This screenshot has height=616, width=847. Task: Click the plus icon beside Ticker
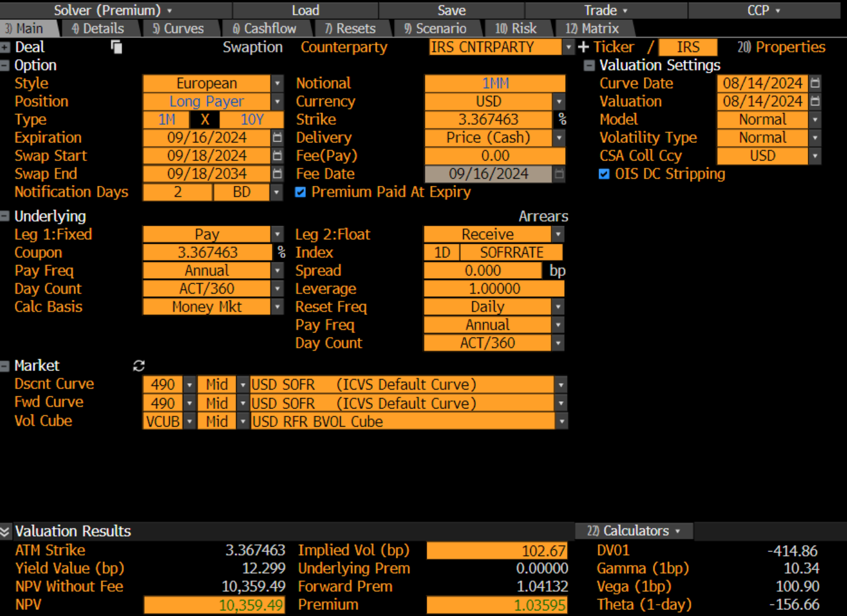583,47
